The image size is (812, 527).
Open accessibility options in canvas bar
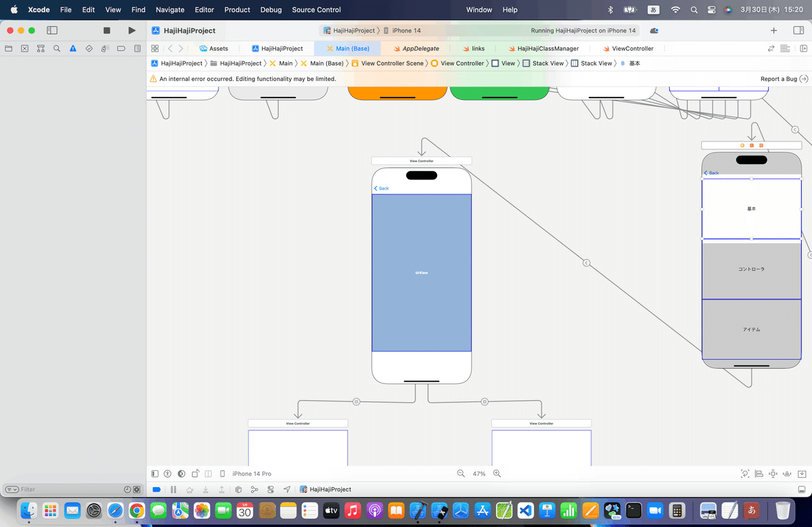click(x=167, y=474)
